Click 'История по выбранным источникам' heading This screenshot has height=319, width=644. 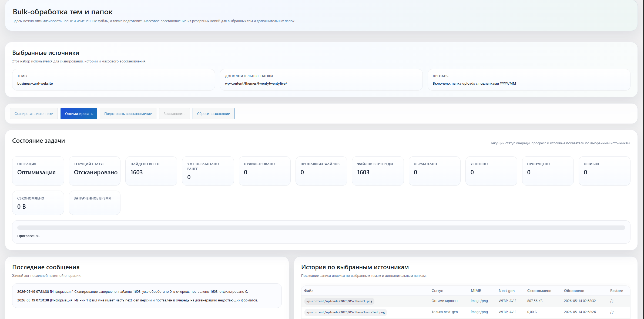tap(355, 267)
